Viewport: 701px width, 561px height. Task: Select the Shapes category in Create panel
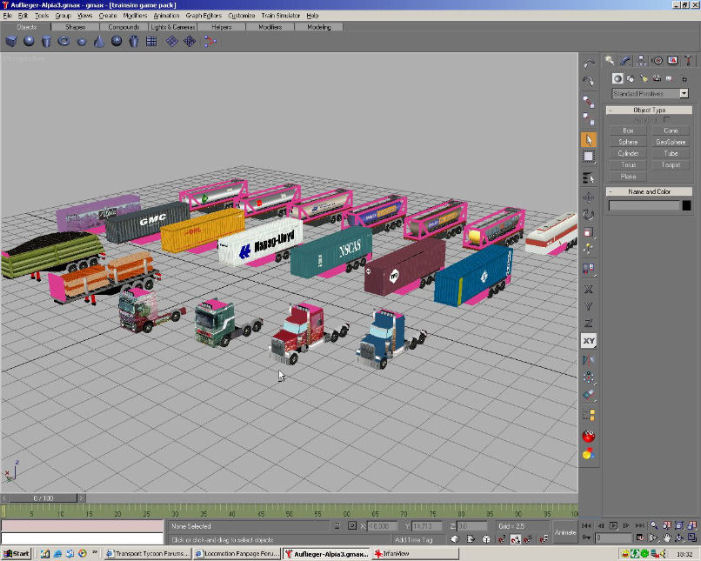[x=630, y=79]
